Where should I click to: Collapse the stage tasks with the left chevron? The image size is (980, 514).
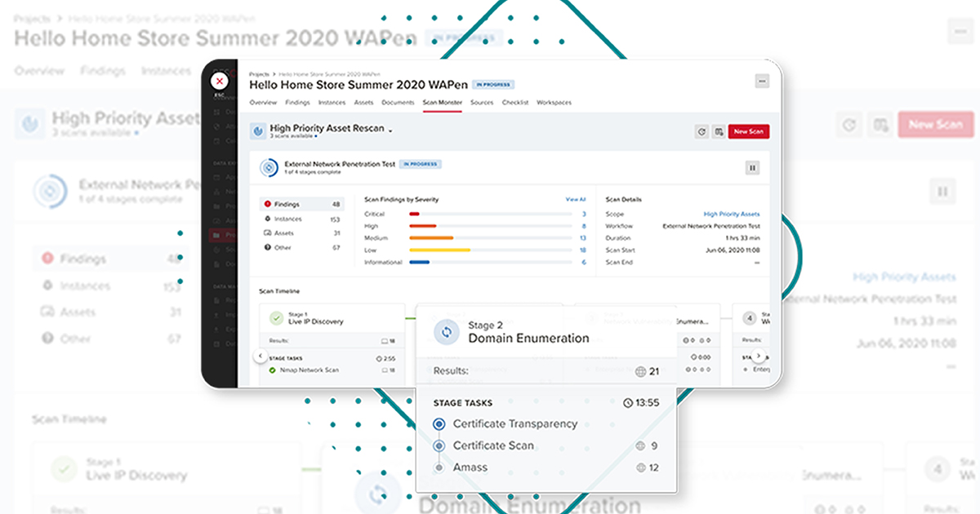pyautogui.click(x=260, y=356)
